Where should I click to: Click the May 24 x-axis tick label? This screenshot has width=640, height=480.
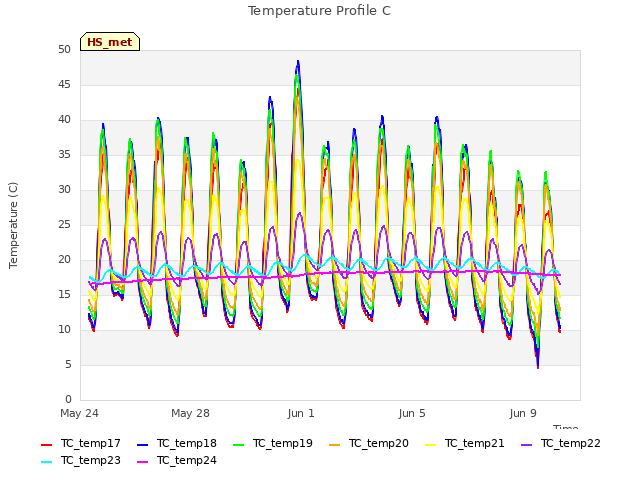click(x=79, y=413)
